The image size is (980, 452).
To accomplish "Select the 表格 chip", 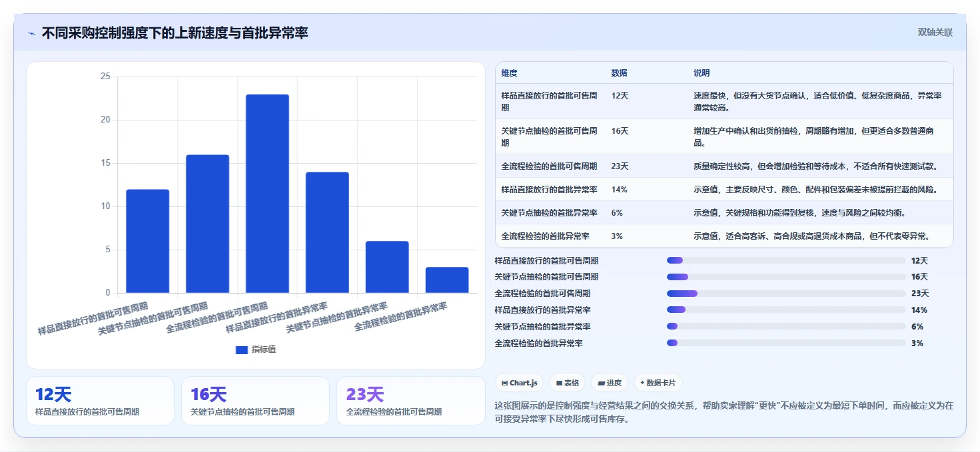I will click(x=567, y=383).
